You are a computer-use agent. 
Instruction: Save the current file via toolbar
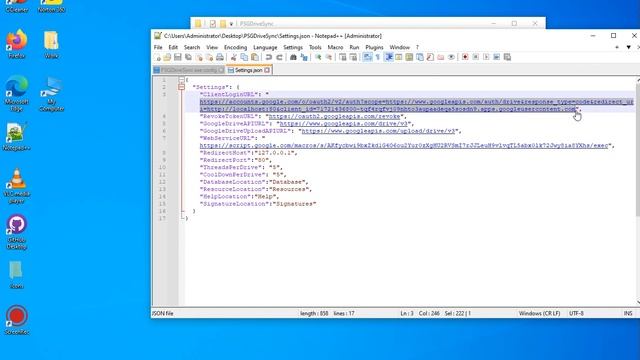178,57
